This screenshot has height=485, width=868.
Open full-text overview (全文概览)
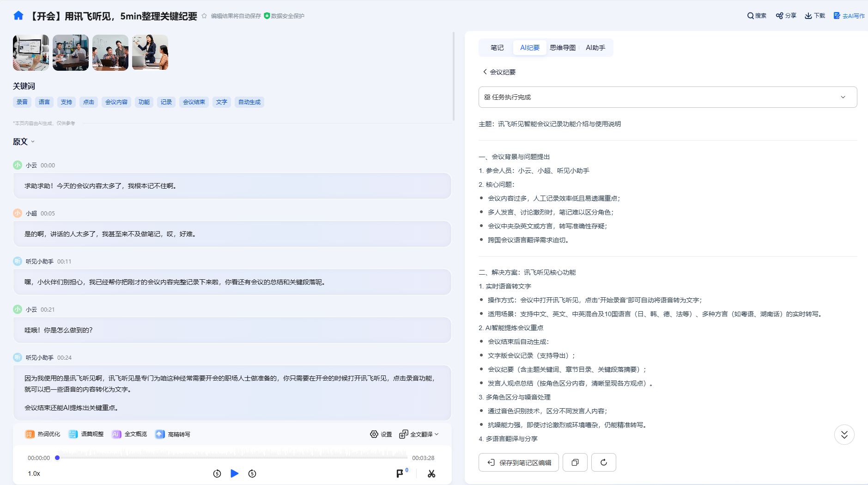click(130, 434)
